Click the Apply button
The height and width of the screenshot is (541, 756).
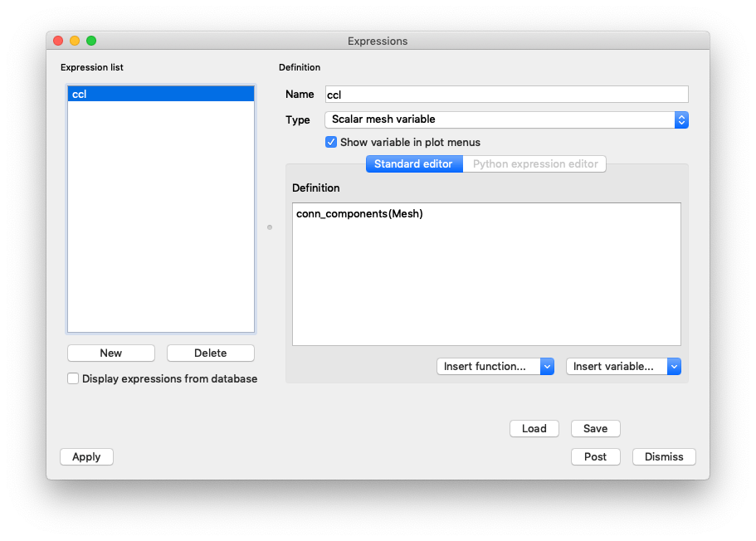(x=87, y=456)
